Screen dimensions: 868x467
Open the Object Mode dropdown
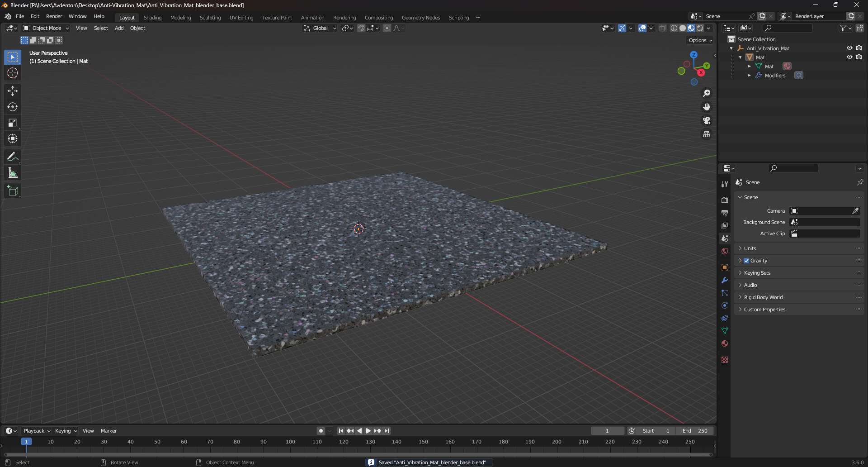pyautogui.click(x=47, y=28)
